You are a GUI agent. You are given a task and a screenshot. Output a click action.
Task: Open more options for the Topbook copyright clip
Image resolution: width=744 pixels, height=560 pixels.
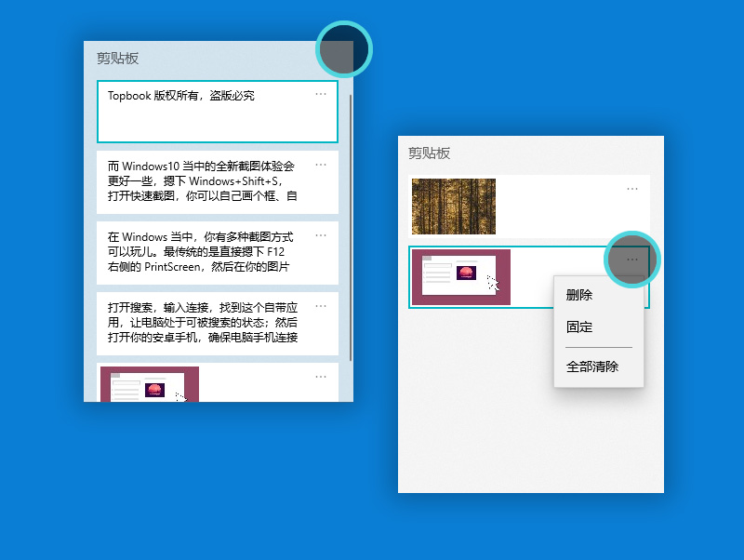pyautogui.click(x=321, y=94)
